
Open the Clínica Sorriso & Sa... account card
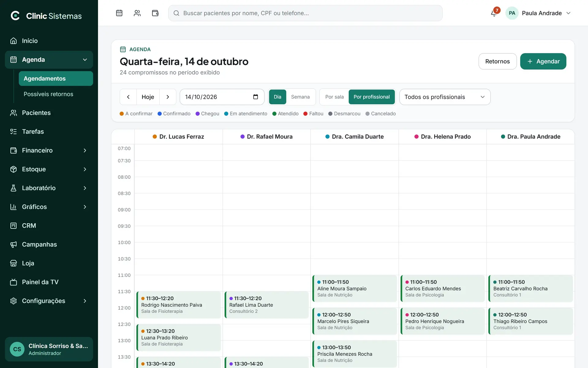pyautogui.click(x=49, y=349)
